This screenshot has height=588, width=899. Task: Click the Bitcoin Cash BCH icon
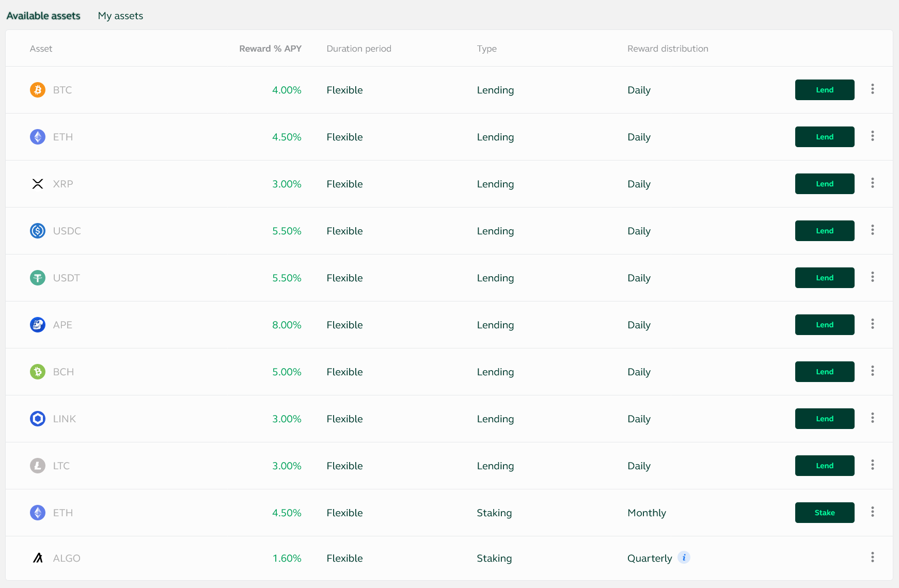(x=38, y=372)
